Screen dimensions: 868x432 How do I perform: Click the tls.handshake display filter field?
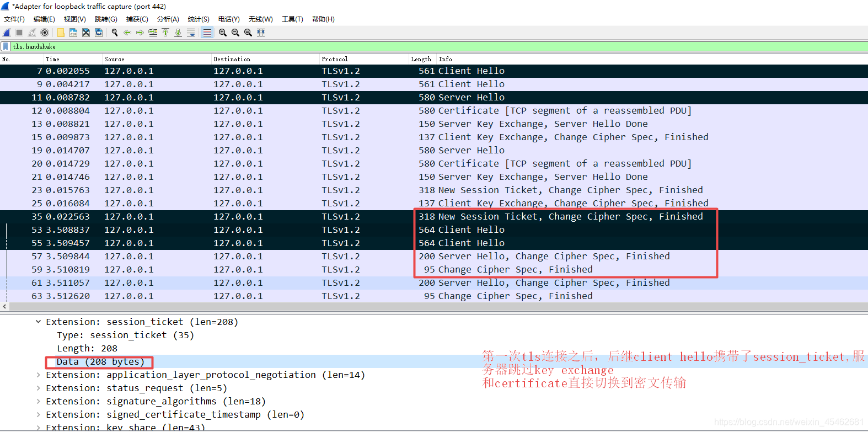438,46
